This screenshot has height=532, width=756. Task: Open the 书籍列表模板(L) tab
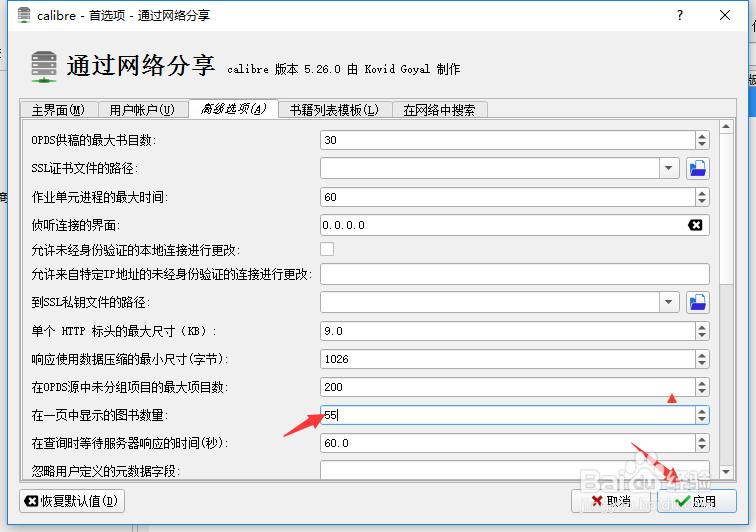click(335, 110)
